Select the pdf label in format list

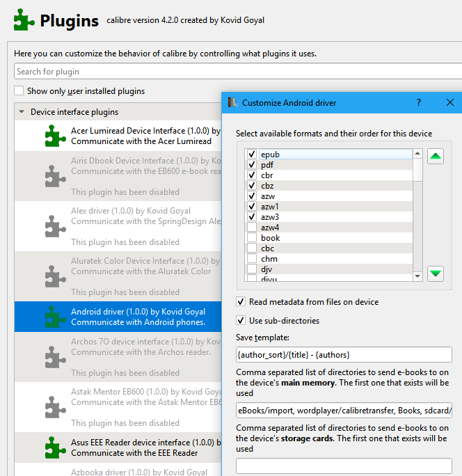click(267, 165)
